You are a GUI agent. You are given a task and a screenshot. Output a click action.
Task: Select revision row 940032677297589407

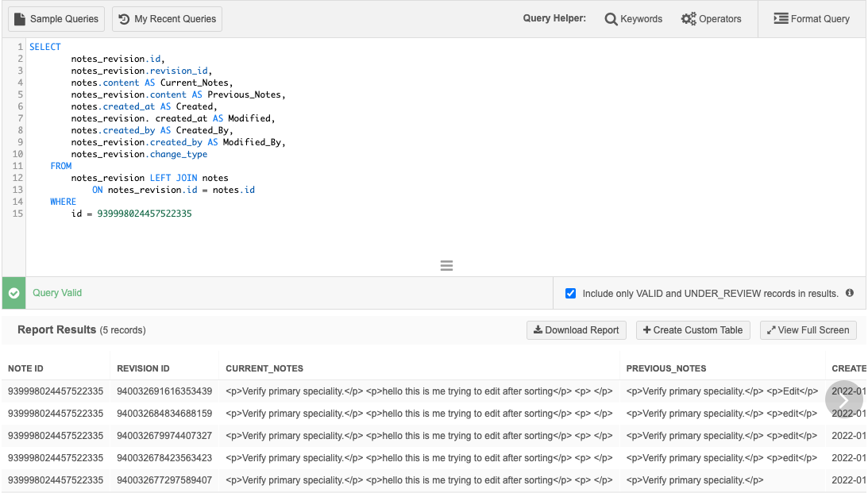pos(164,480)
